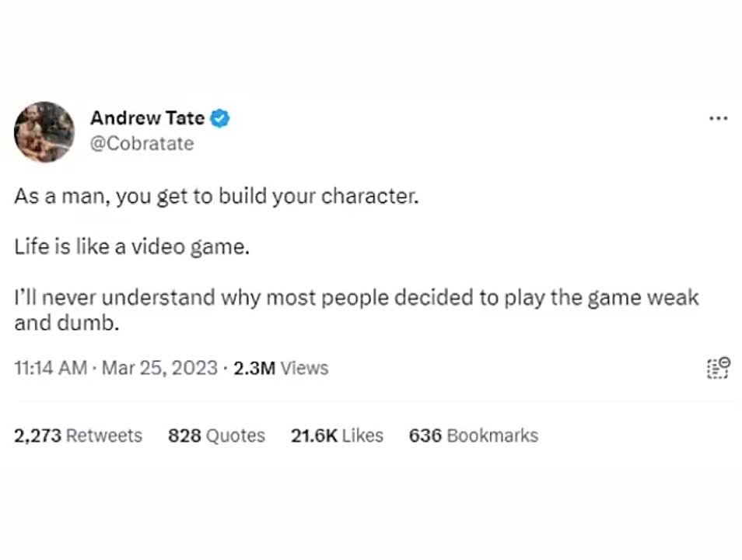View the 828 Quotes list
The width and height of the screenshot is (742, 560).
[x=217, y=436]
